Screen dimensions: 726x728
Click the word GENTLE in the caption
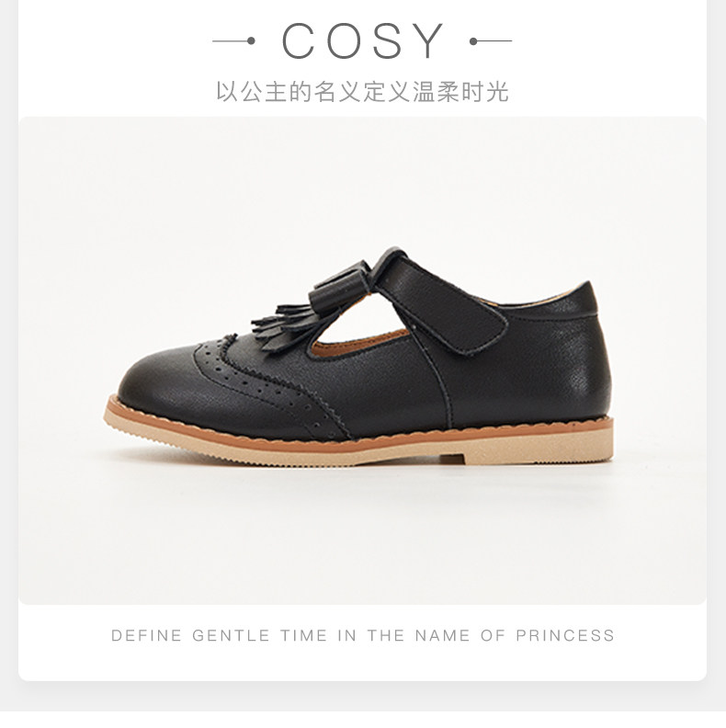point(231,635)
